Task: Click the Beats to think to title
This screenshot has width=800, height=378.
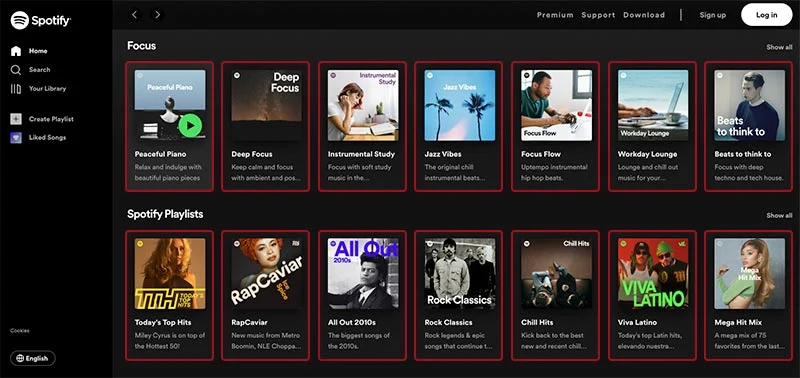Action: (743, 154)
